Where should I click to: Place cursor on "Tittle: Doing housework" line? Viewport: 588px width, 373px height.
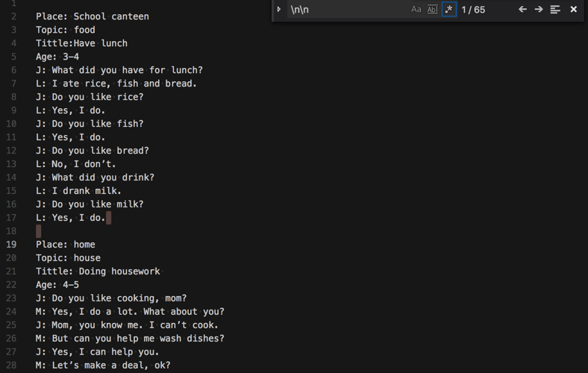point(98,272)
